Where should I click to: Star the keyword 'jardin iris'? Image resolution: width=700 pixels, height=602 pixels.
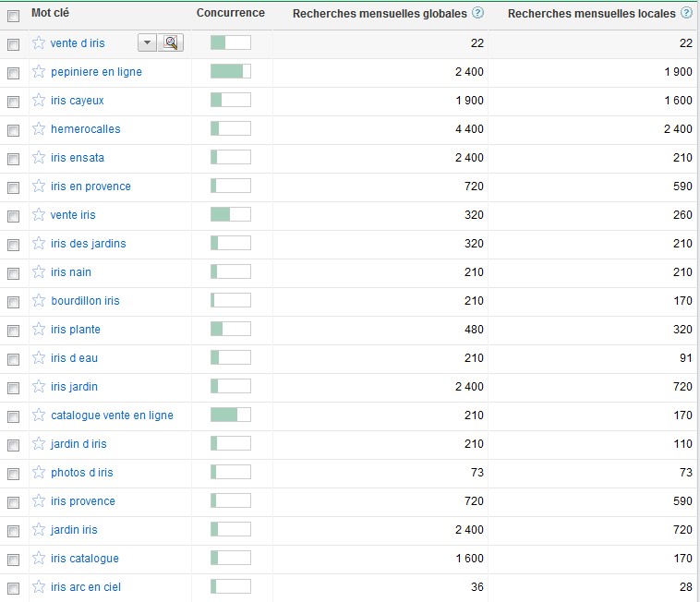click(39, 529)
